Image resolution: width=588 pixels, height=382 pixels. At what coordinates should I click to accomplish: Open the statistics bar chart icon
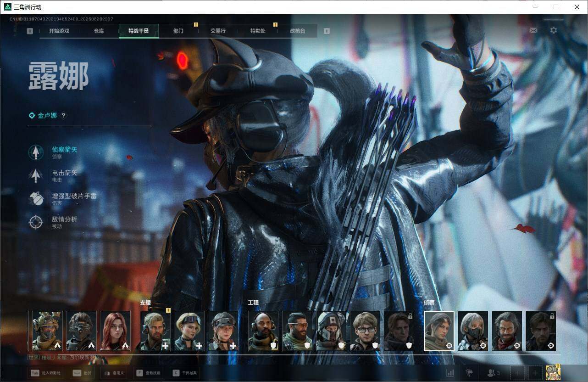coord(450,373)
